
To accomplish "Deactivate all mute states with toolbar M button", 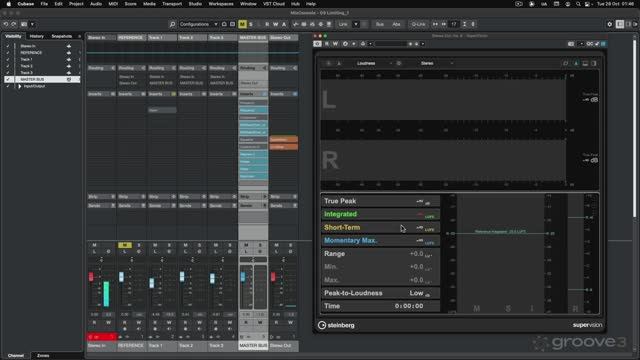I will coord(242,24).
